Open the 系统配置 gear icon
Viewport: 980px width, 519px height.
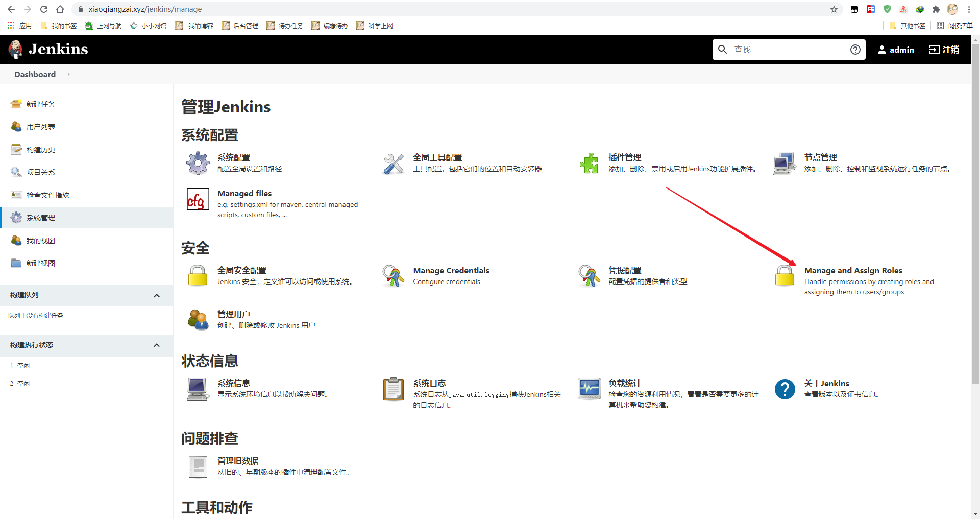pyautogui.click(x=198, y=163)
